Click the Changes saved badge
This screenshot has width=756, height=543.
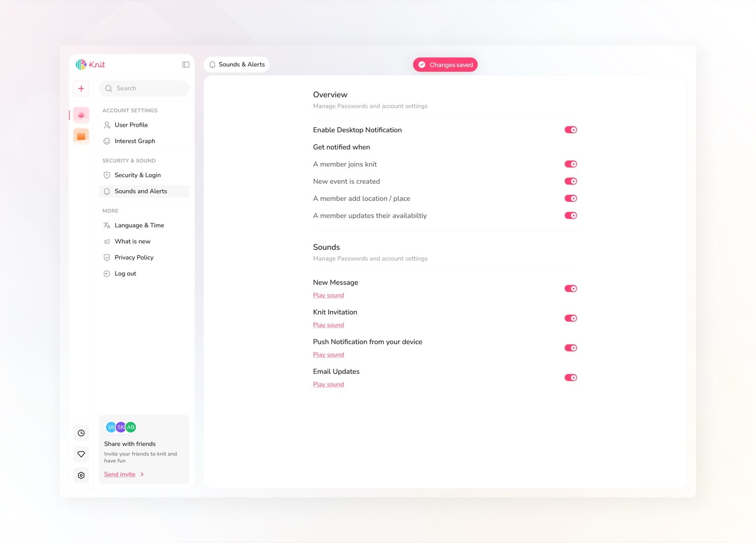click(x=445, y=65)
